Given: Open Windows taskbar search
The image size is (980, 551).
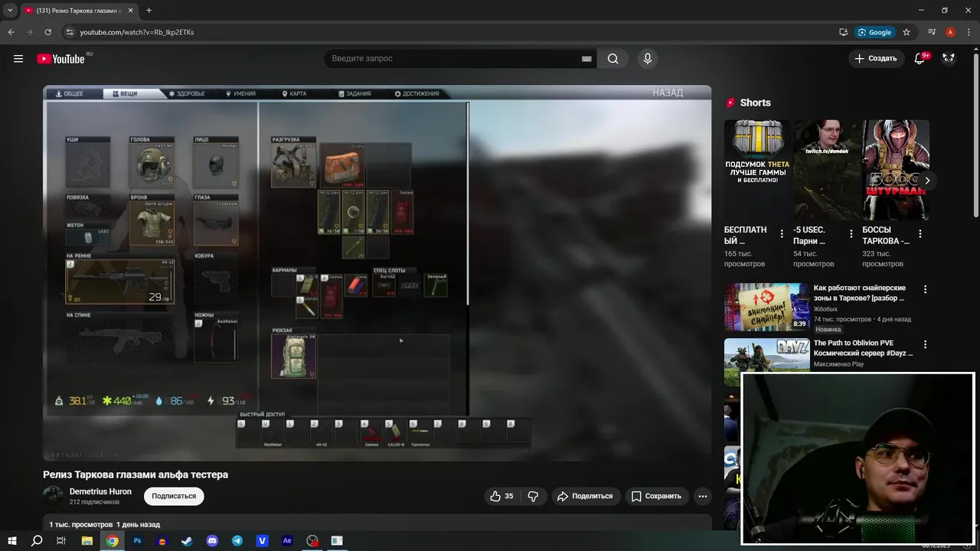Looking at the screenshot, I should [37, 540].
